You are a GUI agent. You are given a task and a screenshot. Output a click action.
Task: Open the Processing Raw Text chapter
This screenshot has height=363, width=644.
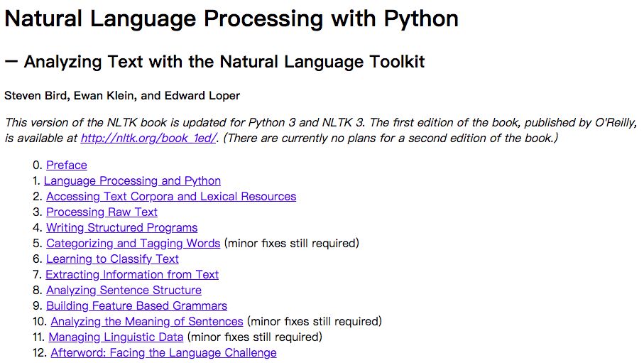tap(102, 212)
